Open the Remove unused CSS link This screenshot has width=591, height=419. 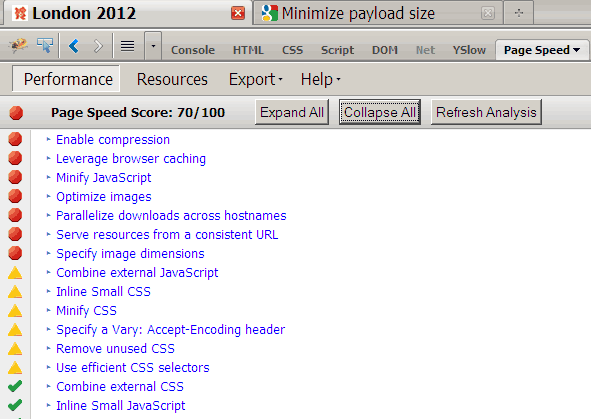tap(115, 349)
